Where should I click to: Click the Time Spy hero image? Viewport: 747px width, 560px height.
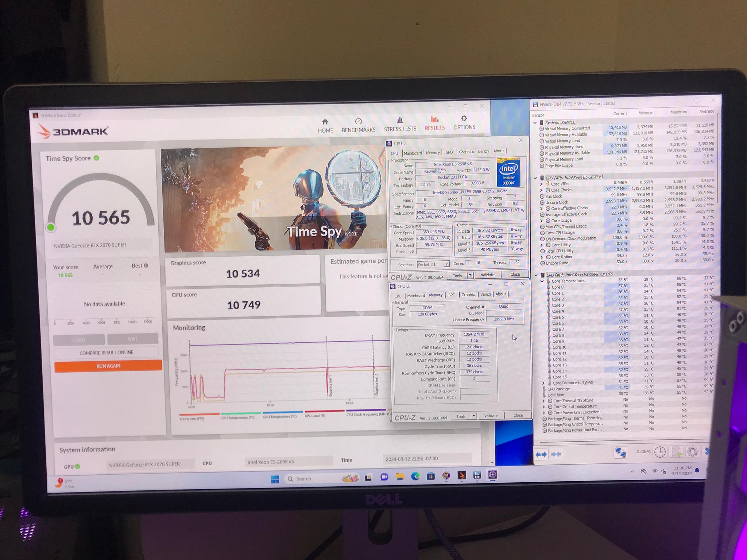tap(274, 199)
